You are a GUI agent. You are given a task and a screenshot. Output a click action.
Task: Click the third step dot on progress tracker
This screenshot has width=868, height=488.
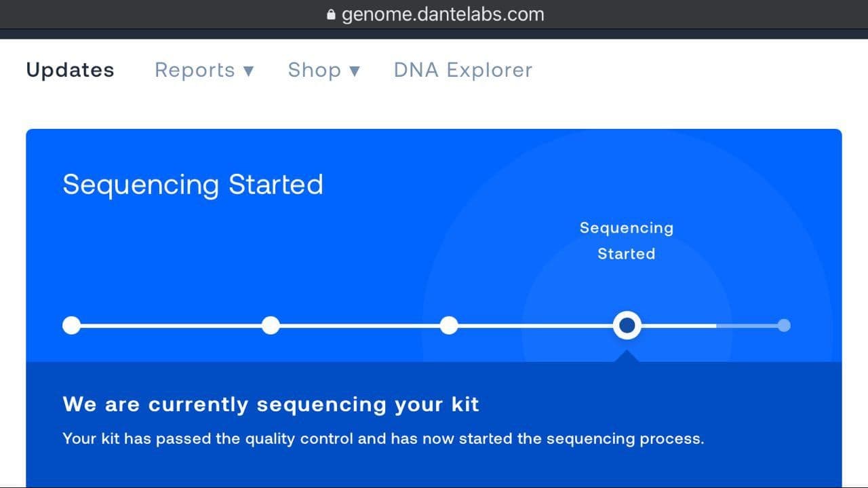(x=449, y=326)
